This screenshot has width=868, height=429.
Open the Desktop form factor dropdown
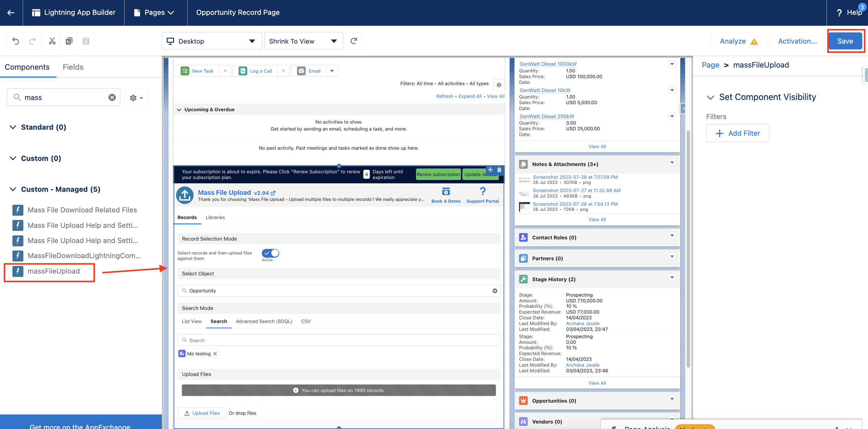point(212,41)
